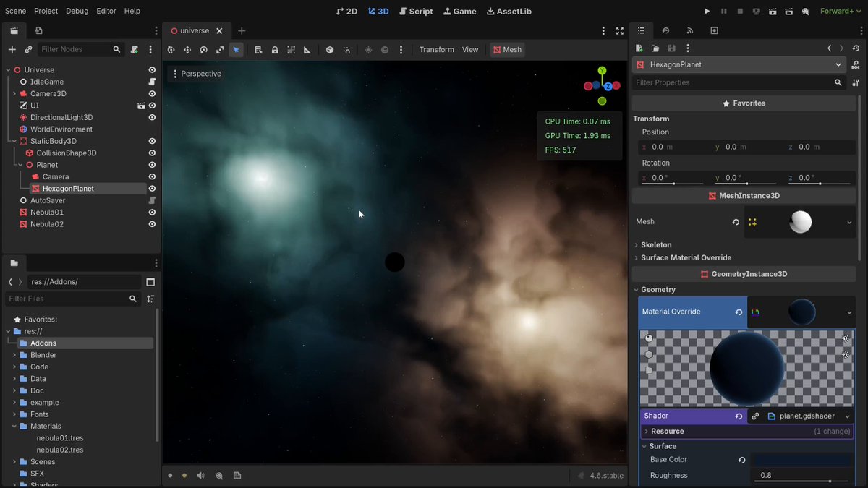Expand the Skeleton section
Image resolution: width=868 pixels, height=488 pixels.
click(x=655, y=244)
